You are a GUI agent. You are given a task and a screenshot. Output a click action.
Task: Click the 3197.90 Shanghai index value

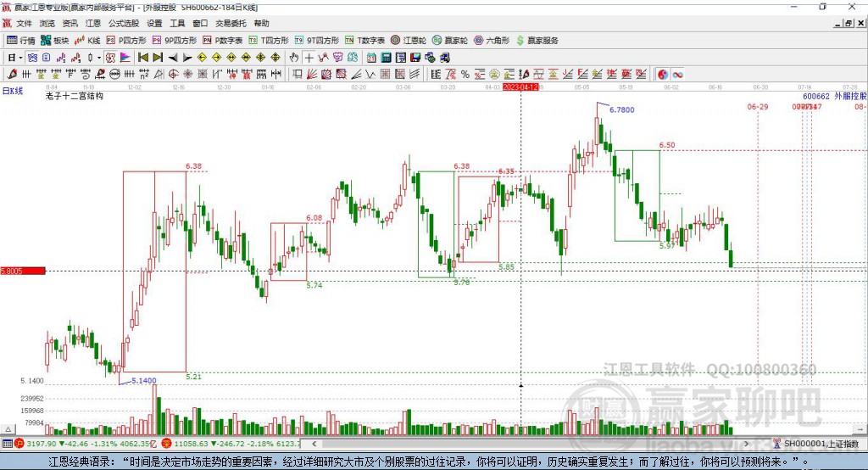tap(42, 444)
